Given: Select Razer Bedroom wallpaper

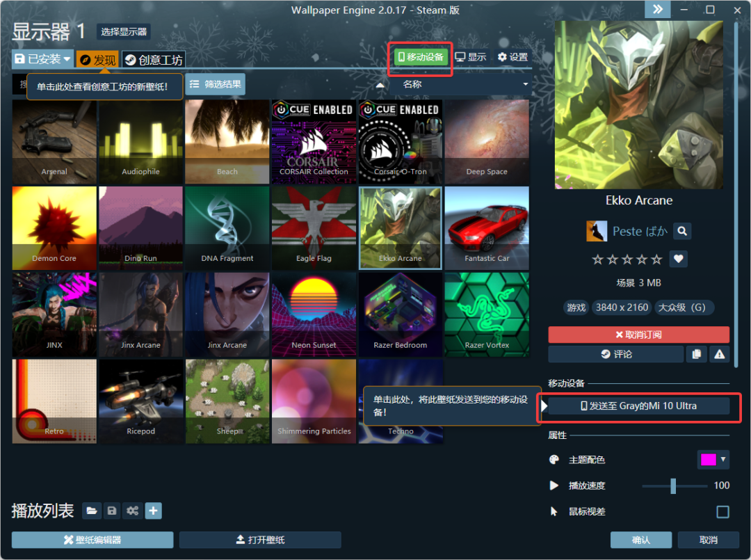Looking at the screenshot, I should point(401,314).
